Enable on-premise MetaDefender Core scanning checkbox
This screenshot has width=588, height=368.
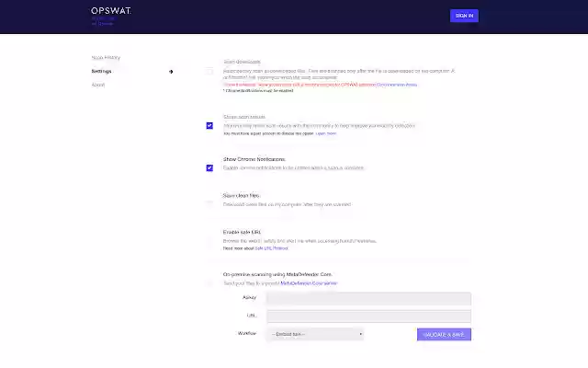[x=209, y=283]
